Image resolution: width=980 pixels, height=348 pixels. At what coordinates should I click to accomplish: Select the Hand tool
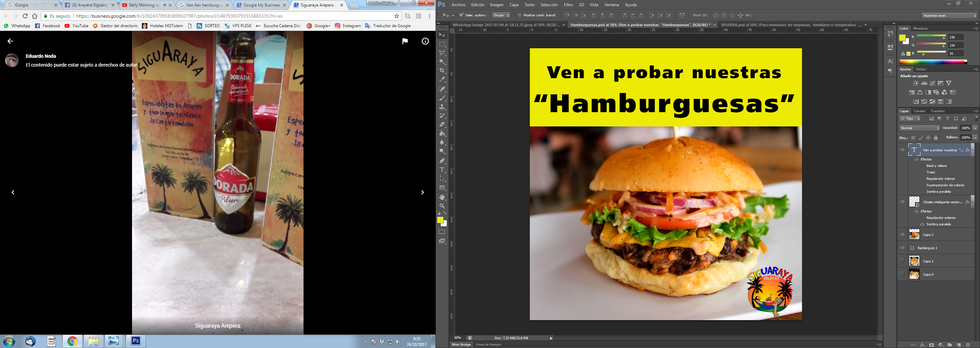pyautogui.click(x=442, y=197)
